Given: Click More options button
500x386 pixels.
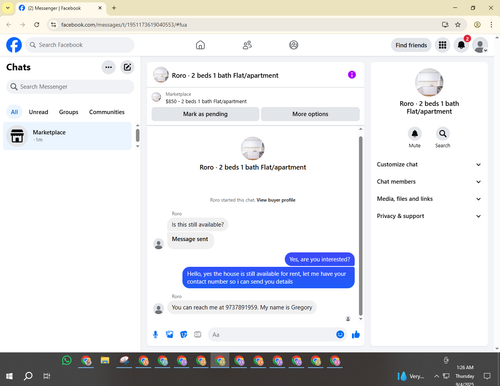Looking at the screenshot, I should tap(310, 114).
